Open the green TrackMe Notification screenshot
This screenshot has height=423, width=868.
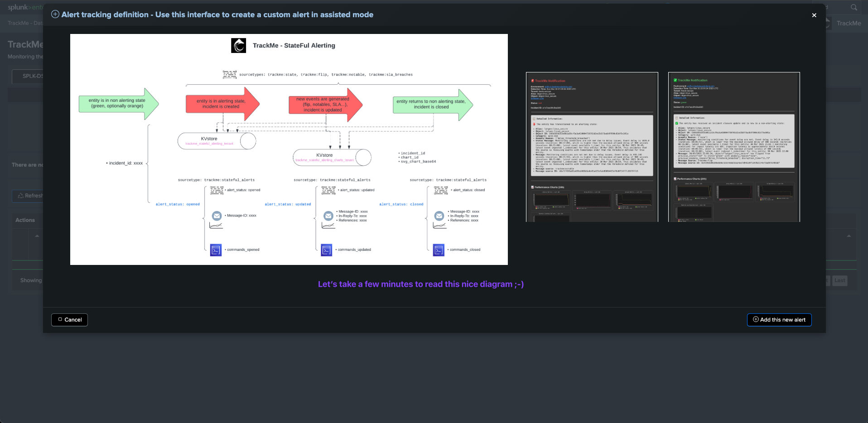click(x=734, y=147)
